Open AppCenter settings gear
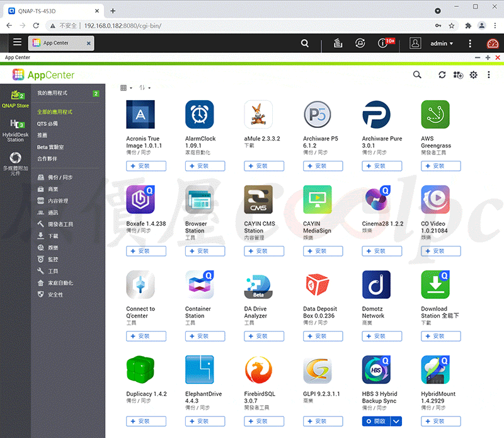504x438 pixels. point(474,75)
